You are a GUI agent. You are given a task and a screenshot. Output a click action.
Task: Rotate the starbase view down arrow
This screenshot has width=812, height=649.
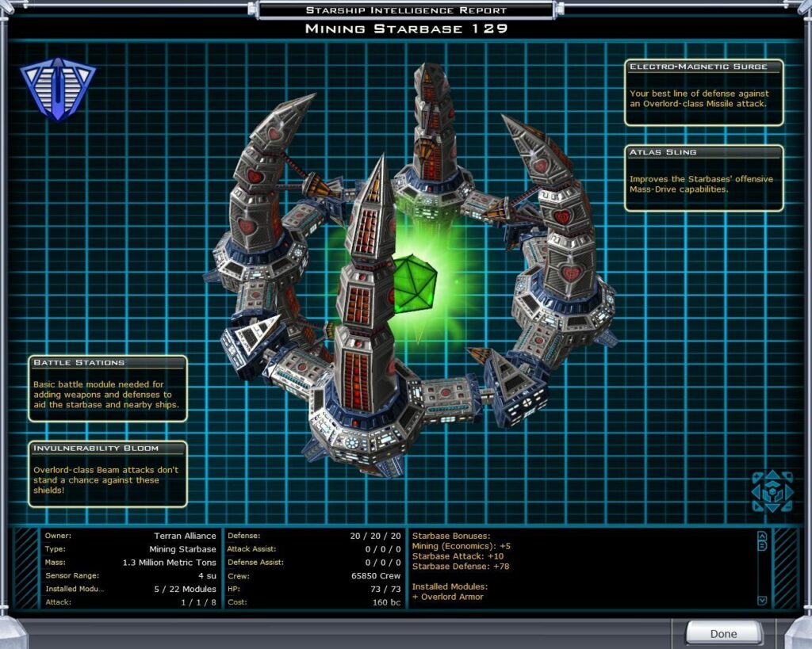[x=772, y=507]
